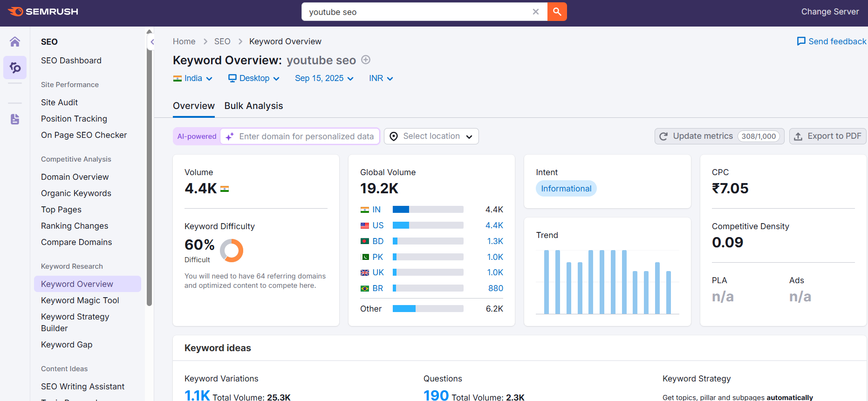Open SEO Writing Assistant in sidebar

click(x=82, y=387)
